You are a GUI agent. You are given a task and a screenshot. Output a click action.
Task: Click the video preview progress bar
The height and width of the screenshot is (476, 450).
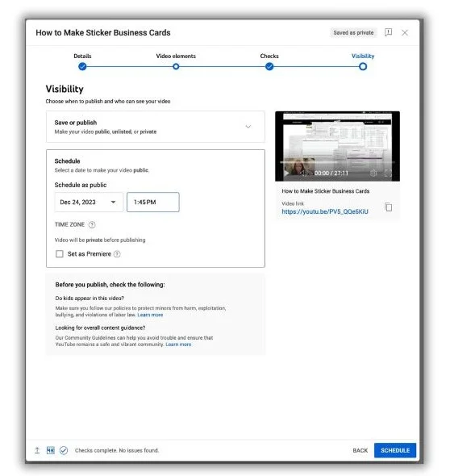pos(337,162)
